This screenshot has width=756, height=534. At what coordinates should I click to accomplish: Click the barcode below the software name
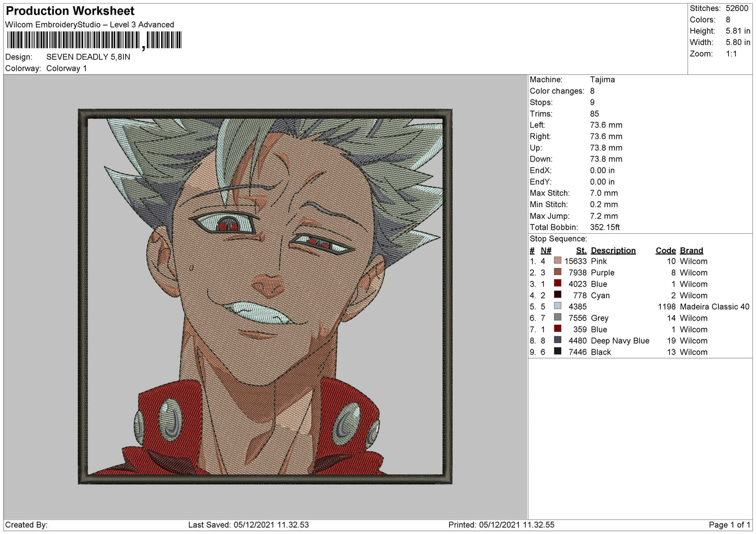94,40
